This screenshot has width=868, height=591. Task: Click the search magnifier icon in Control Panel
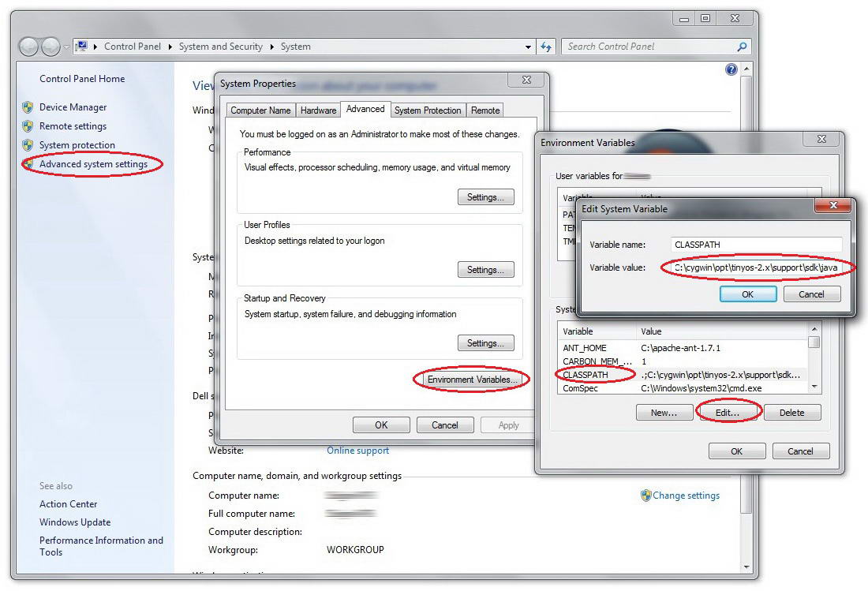[x=742, y=47]
